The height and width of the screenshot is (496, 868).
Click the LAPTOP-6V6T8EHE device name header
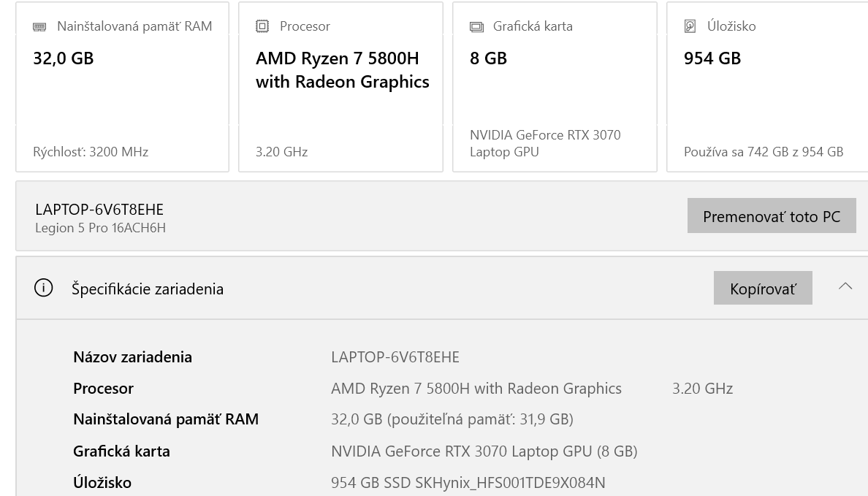tap(99, 210)
